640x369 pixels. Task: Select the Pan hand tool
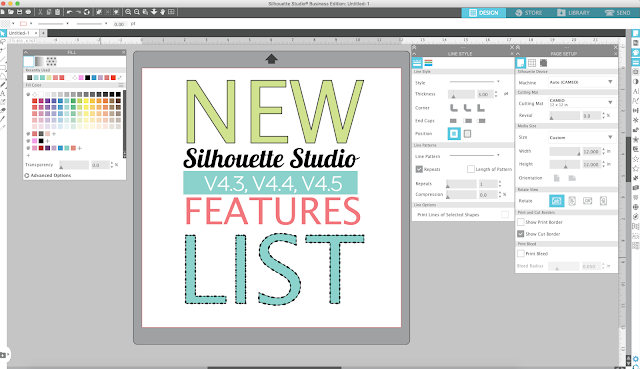(x=162, y=12)
